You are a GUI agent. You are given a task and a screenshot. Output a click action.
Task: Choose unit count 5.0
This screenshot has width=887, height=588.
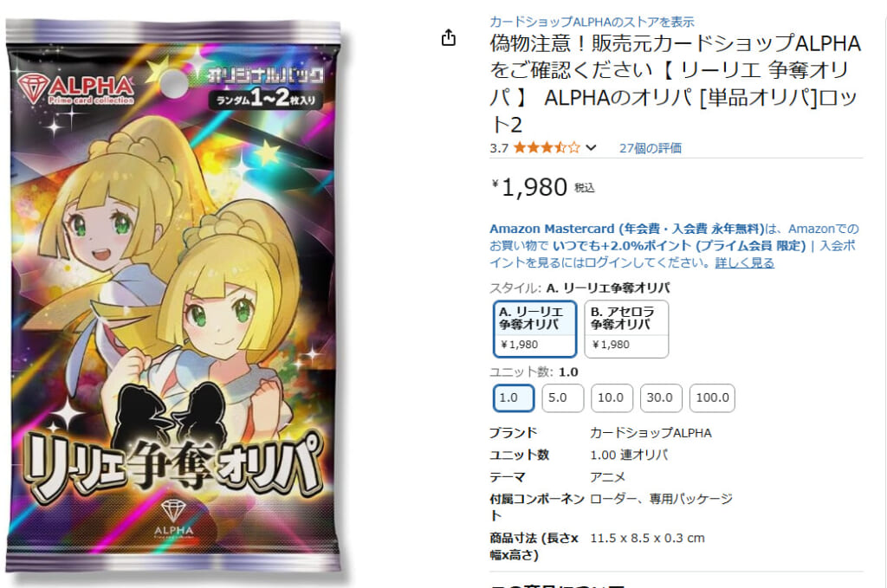(562, 398)
